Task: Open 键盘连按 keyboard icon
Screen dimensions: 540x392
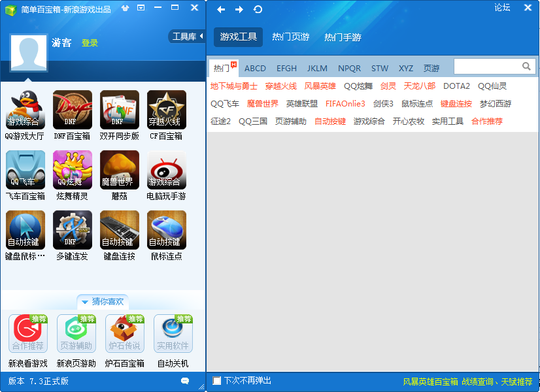Action: point(120,230)
